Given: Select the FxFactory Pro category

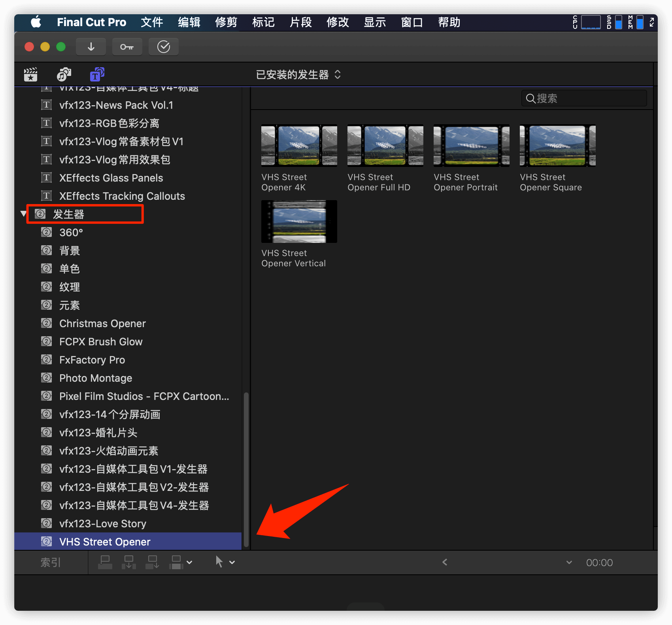Looking at the screenshot, I should pyautogui.click(x=128, y=360).
